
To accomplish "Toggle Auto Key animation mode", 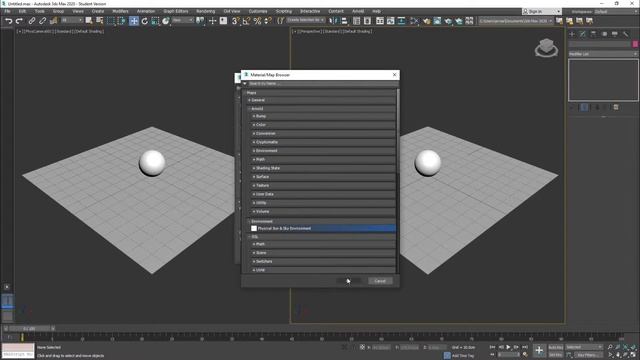I will tap(556, 347).
